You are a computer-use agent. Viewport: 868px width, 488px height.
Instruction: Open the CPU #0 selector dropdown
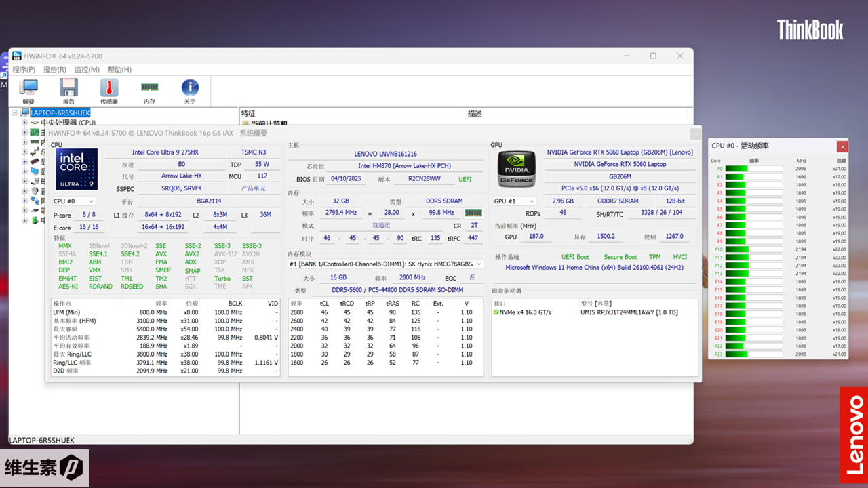[x=74, y=201]
